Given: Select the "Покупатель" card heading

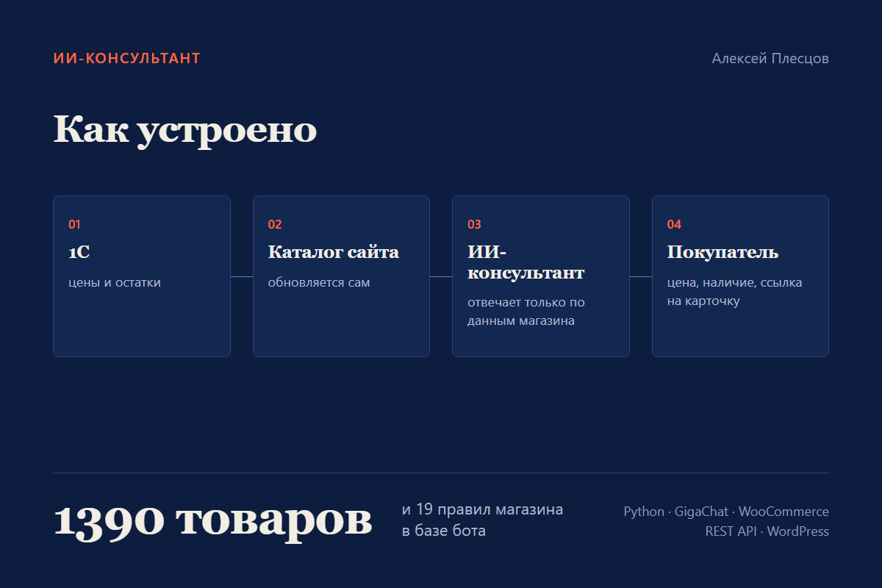Looking at the screenshot, I should (723, 252).
